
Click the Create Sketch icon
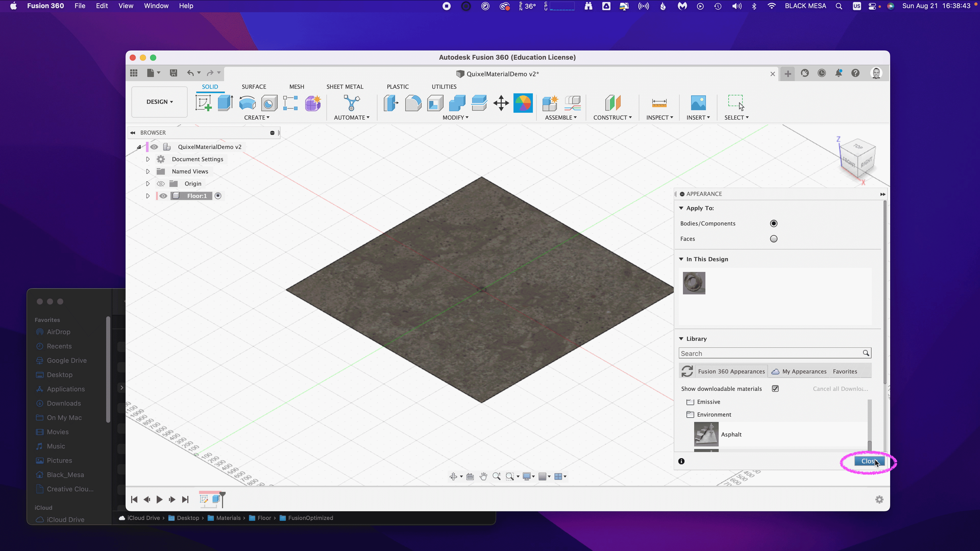[203, 103]
